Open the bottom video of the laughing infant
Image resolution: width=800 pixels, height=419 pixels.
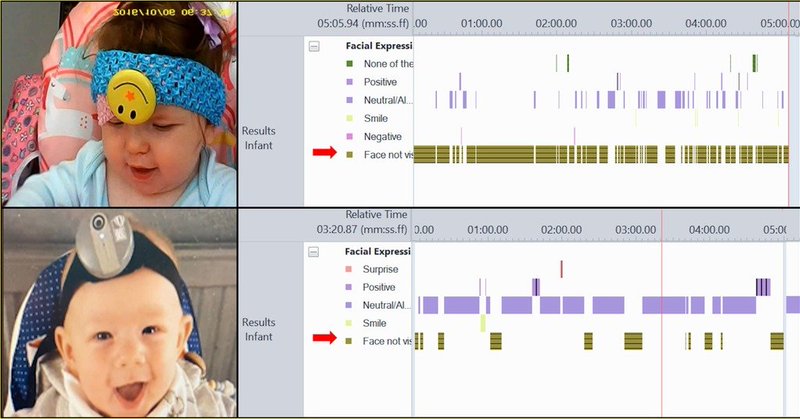coord(119,313)
